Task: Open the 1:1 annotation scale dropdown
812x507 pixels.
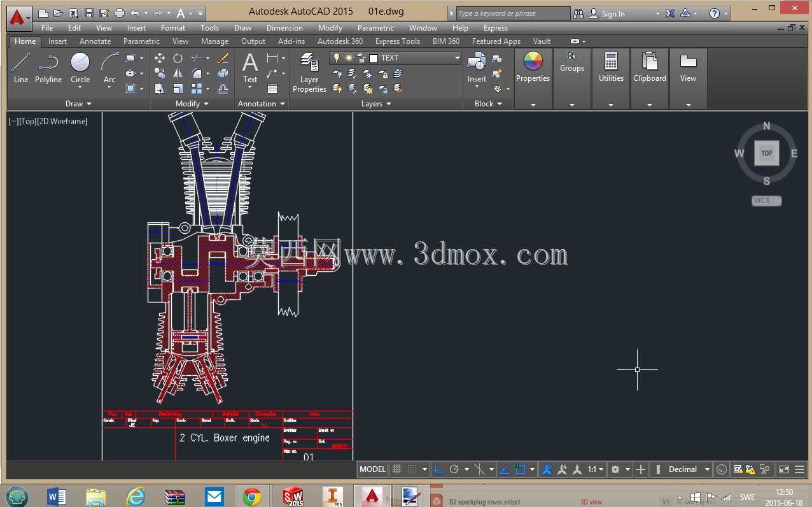Action: point(596,469)
